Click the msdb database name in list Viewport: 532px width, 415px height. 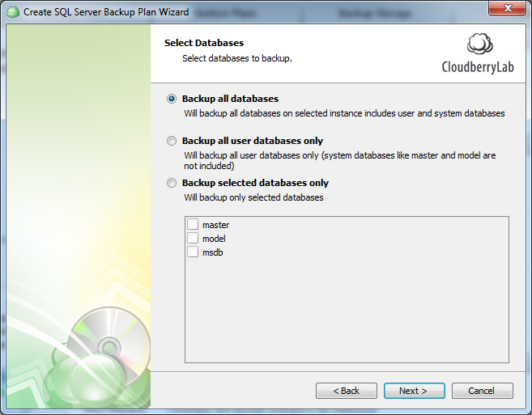[213, 252]
